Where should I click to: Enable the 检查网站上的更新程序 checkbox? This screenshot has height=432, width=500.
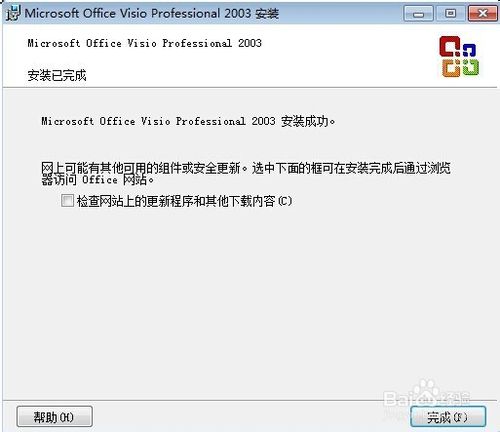coord(67,201)
